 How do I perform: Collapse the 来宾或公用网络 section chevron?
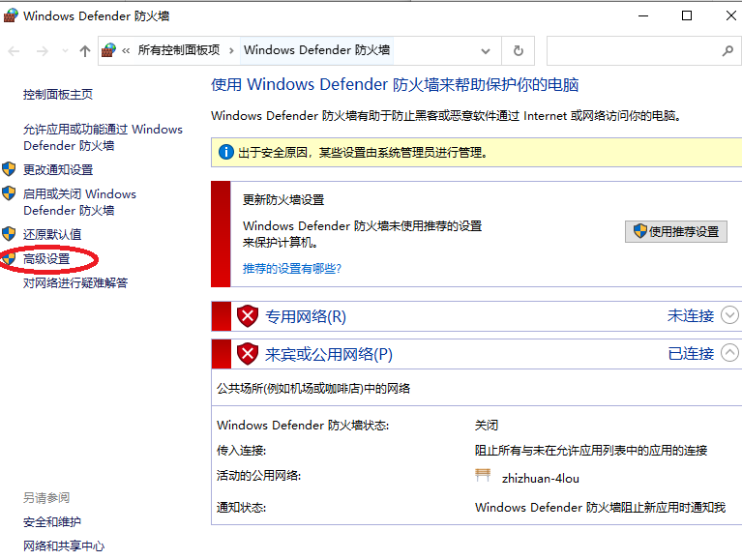(x=729, y=353)
